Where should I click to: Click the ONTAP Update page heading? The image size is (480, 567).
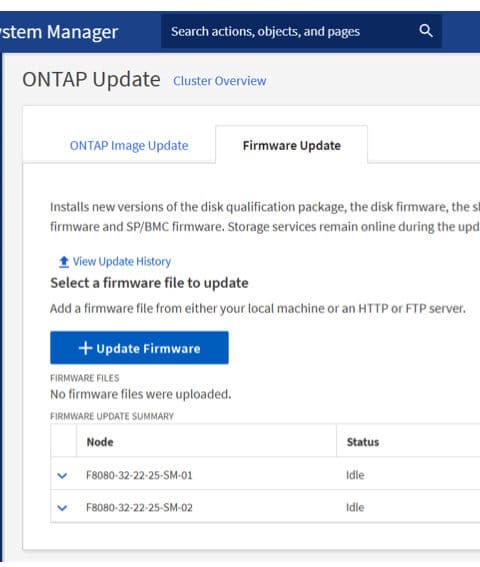pos(91,80)
